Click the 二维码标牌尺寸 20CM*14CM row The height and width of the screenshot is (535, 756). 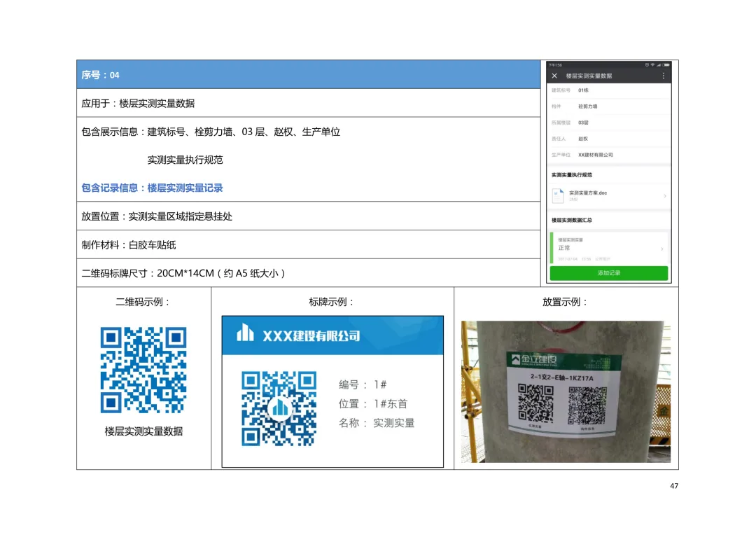tap(309, 273)
